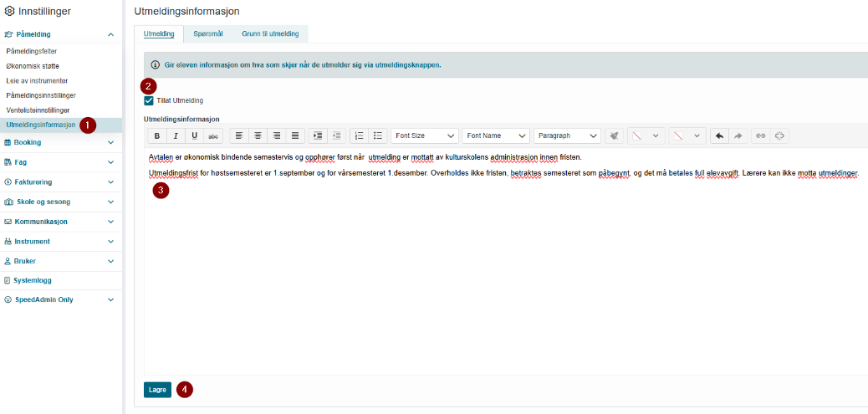
Task: Increase paragraph indent
Action: (318, 135)
